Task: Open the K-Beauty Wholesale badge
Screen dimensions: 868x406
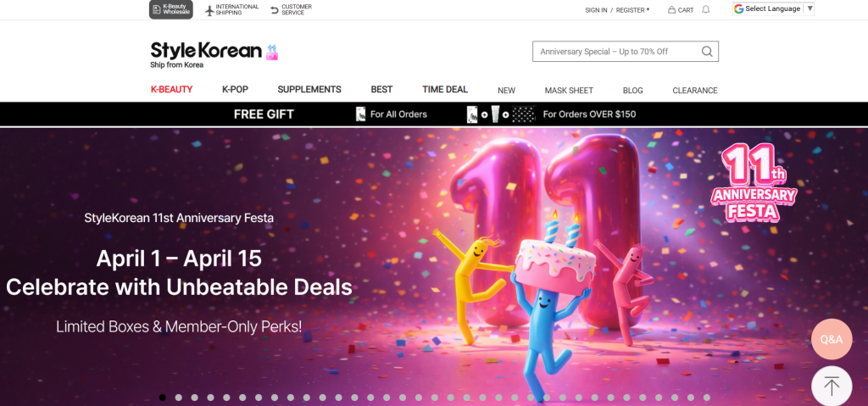Action: [x=171, y=9]
